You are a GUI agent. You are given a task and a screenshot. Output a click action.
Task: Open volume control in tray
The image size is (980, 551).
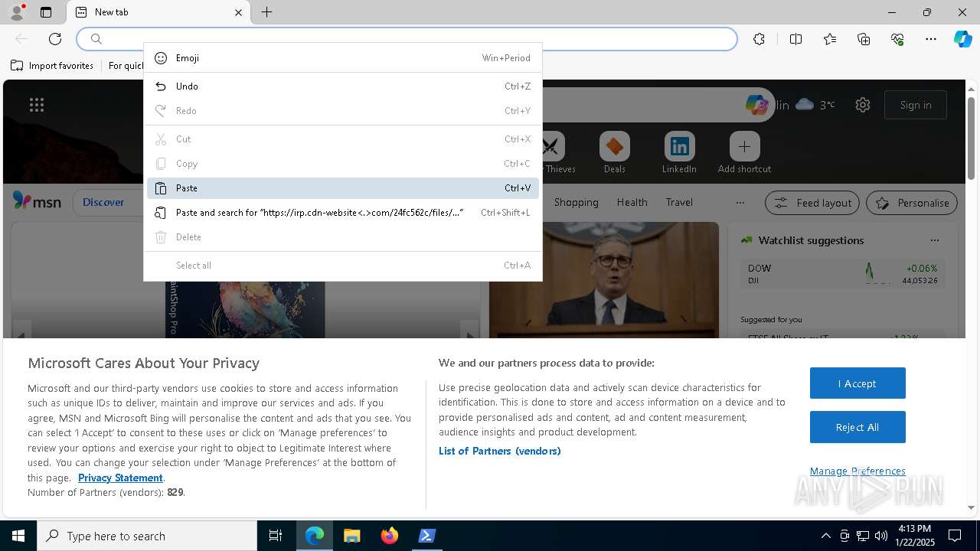pos(881,536)
